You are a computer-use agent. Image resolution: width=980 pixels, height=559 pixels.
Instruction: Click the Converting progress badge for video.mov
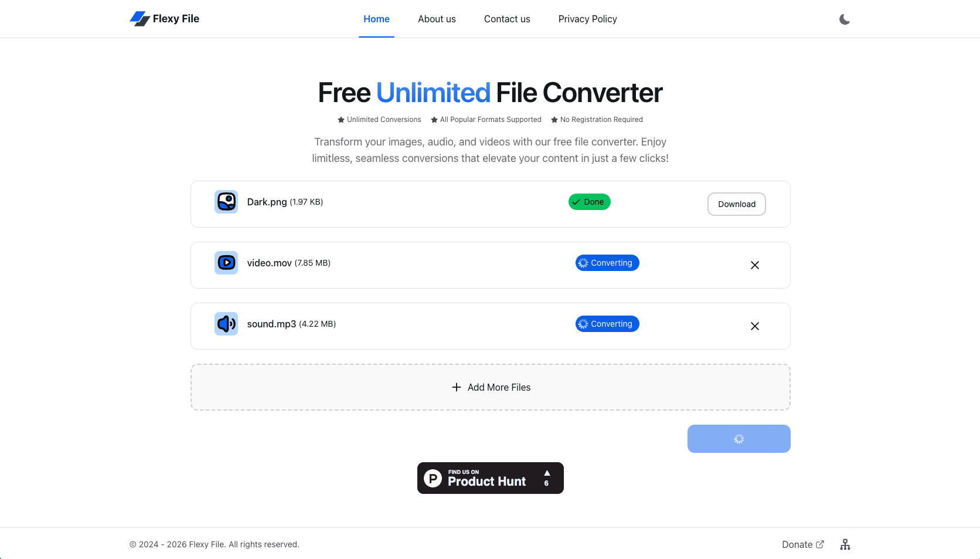coord(607,262)
